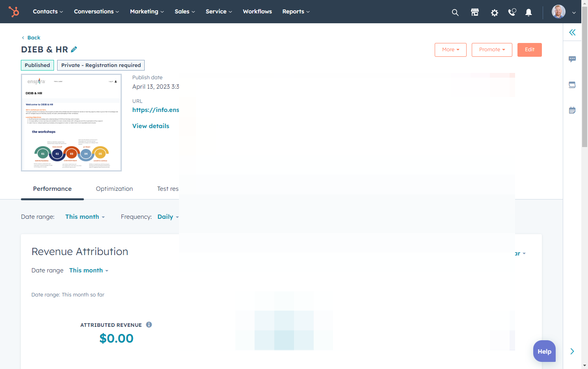Open the search magnifier icon
The image size is (588, 369).
(x=455, y=13)
